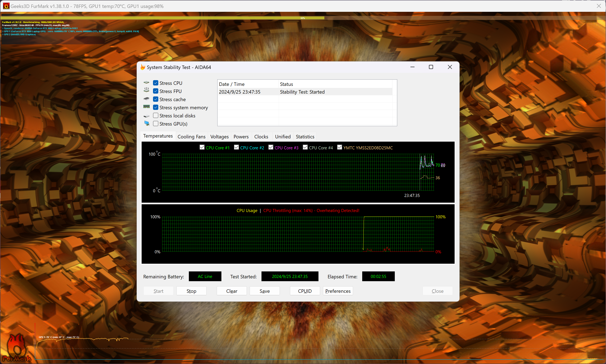The image size is (606, 364).
Task: Click the AC Line battery status field
Action: click(x=205, y=276)
